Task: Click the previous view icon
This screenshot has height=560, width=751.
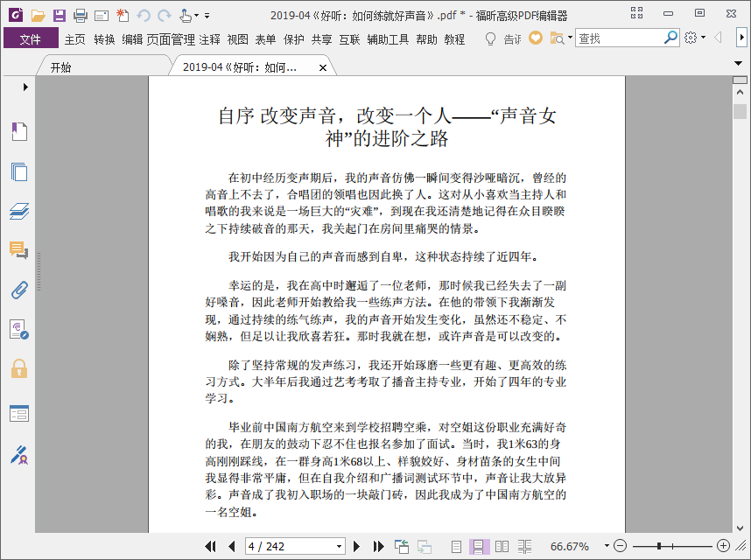Action: pos(402,546)
